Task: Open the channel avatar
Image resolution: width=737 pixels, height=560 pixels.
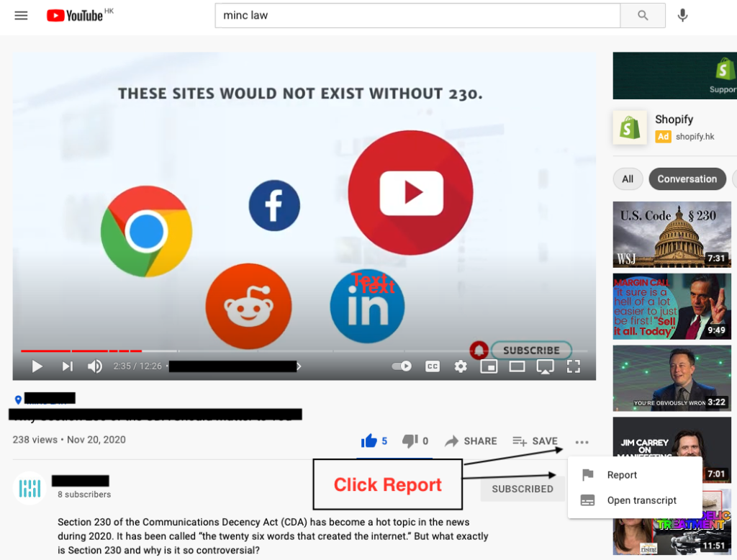Action: pyautogui.click(x=30, y=489)
